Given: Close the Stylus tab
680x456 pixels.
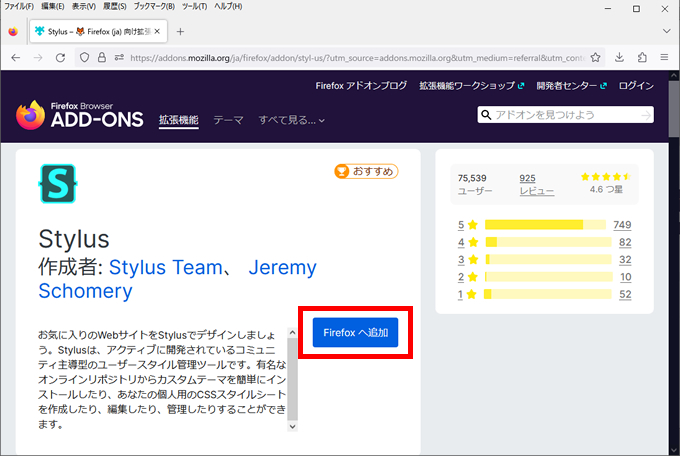Looking at the screenshot, I should point(157,31).
